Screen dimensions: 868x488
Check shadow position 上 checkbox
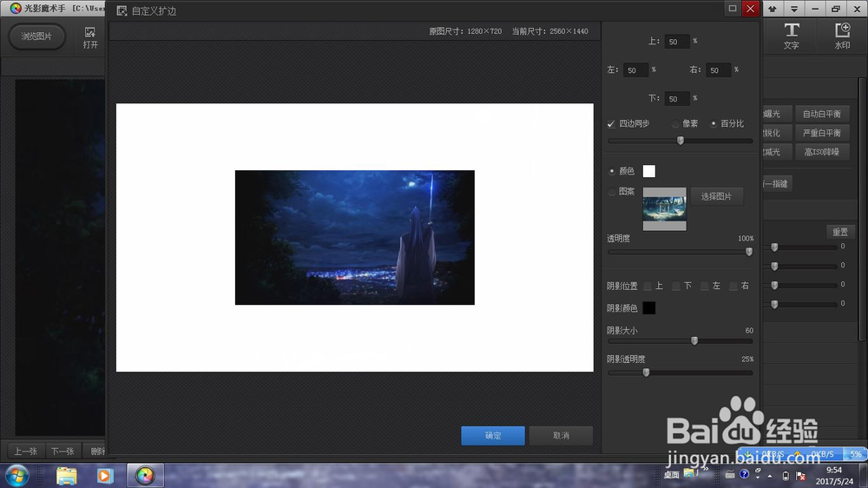[648, 286]
